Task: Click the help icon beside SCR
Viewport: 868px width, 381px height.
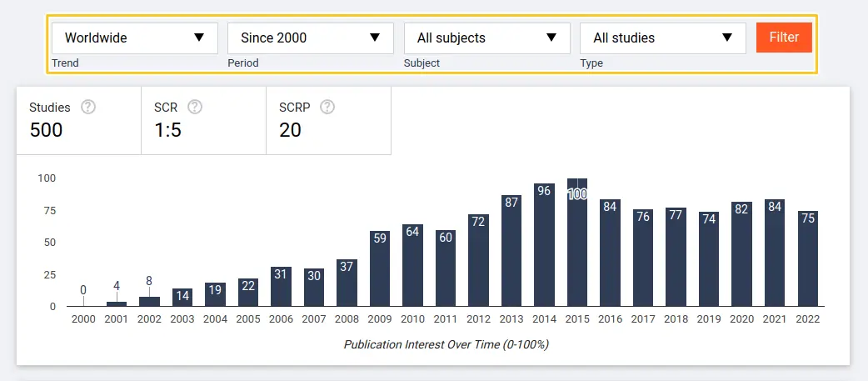Action: 195,107
